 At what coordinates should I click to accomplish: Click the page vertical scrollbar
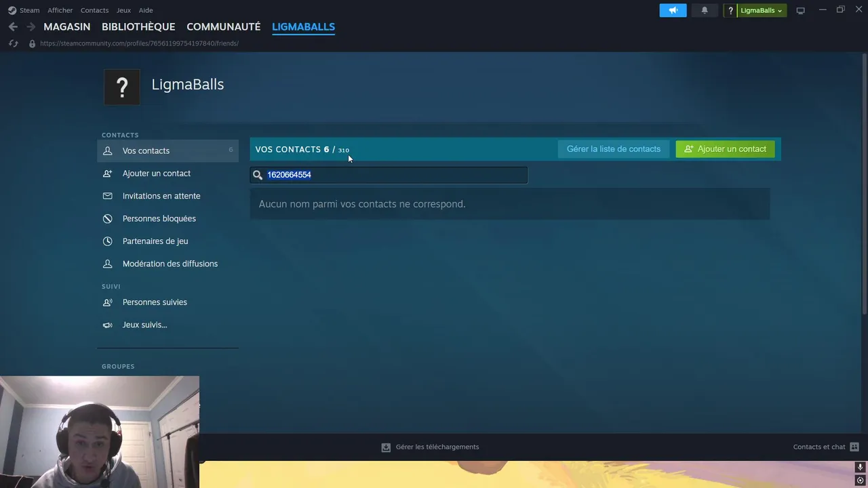(864, 183)
